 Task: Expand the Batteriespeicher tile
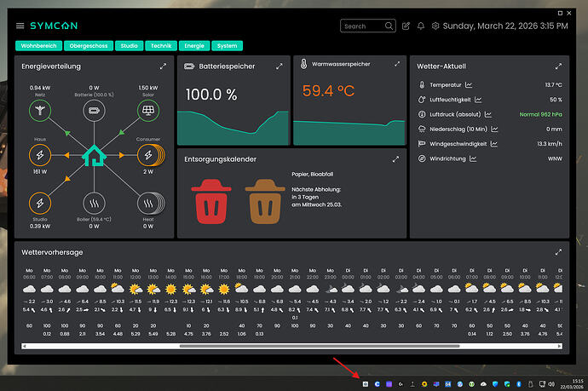(279, 66)
